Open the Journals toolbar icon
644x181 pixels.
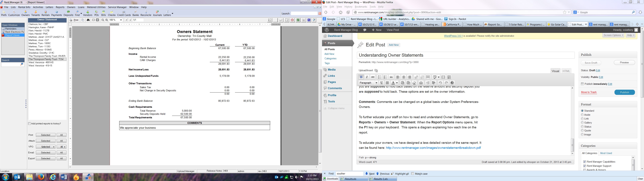tap(157, 14)
